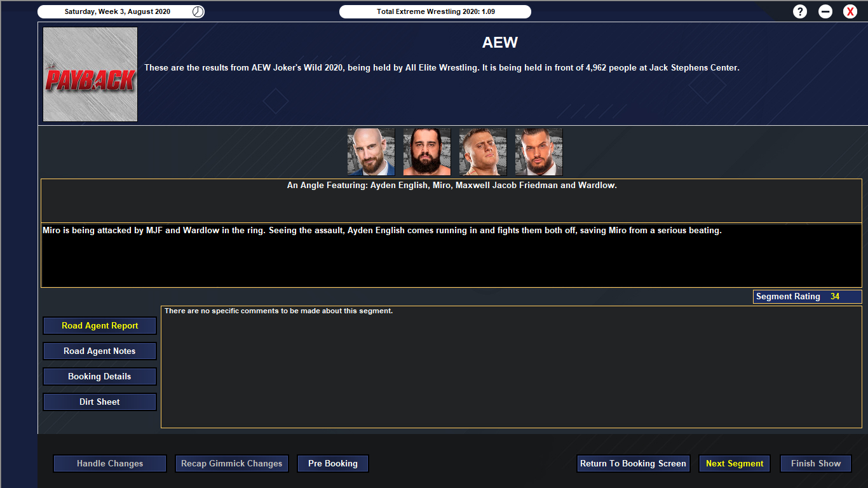View the Dirt Sheet
868x488 pixels.
click(100, 402)
